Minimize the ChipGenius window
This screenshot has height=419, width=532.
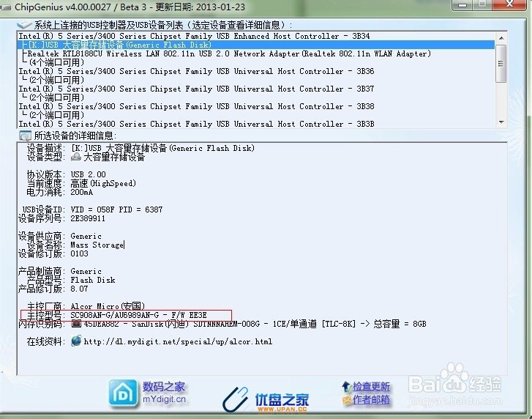[x=462, y=4]
